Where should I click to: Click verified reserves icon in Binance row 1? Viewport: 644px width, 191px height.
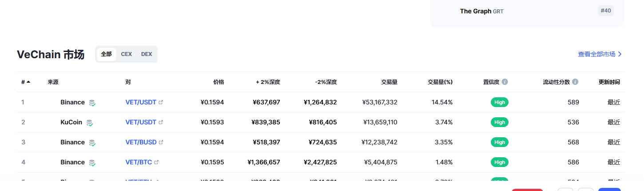pyautogui.click(x=92, y=103)
